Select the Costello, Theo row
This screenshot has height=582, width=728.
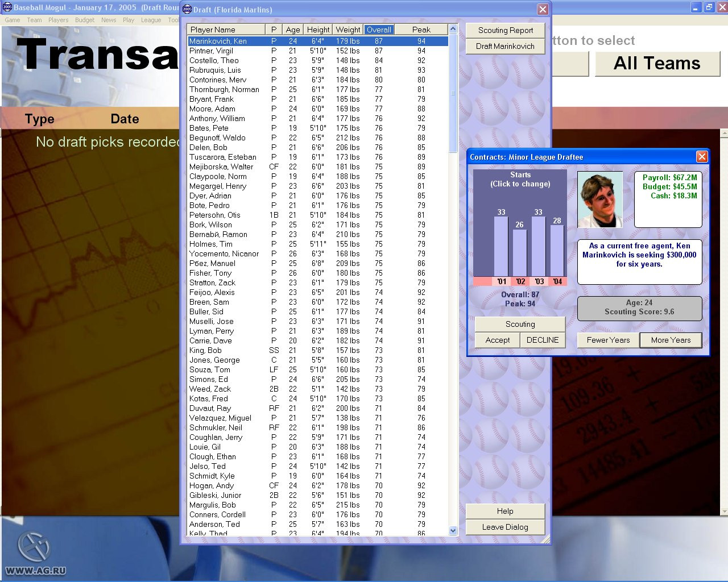tap(318, 60)
